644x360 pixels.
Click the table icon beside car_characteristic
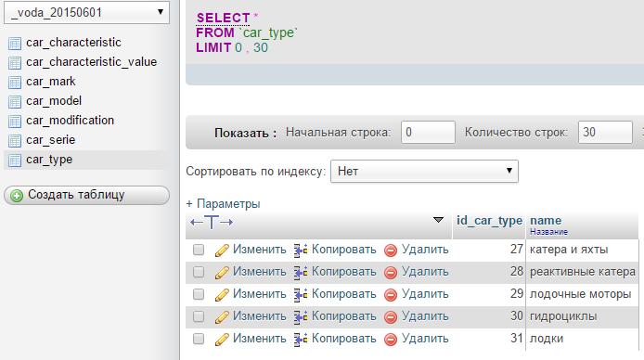click(x=15, y=43)
